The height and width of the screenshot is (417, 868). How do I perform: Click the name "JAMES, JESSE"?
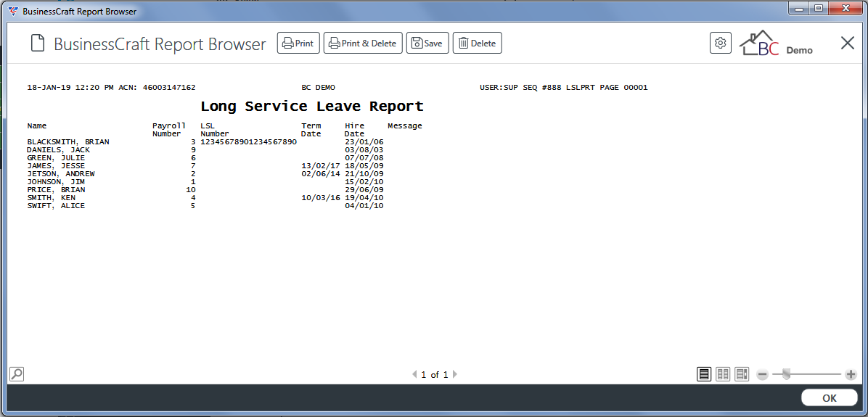[x=56, y=166]
